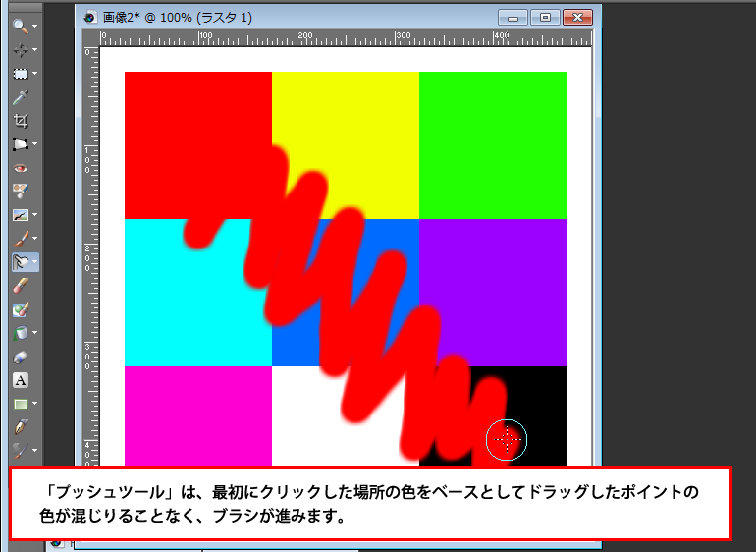Select the Picture Tube tool
Image resolution: width=756 pixels, height=552 pixels.
tap(21, 358)
